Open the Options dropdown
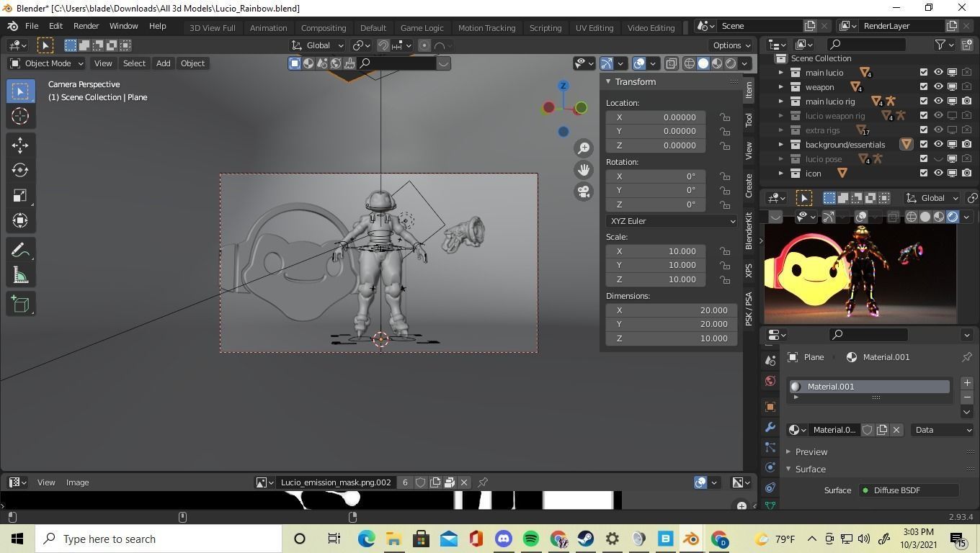Screen dimensions: 980x553 (731, 45)
